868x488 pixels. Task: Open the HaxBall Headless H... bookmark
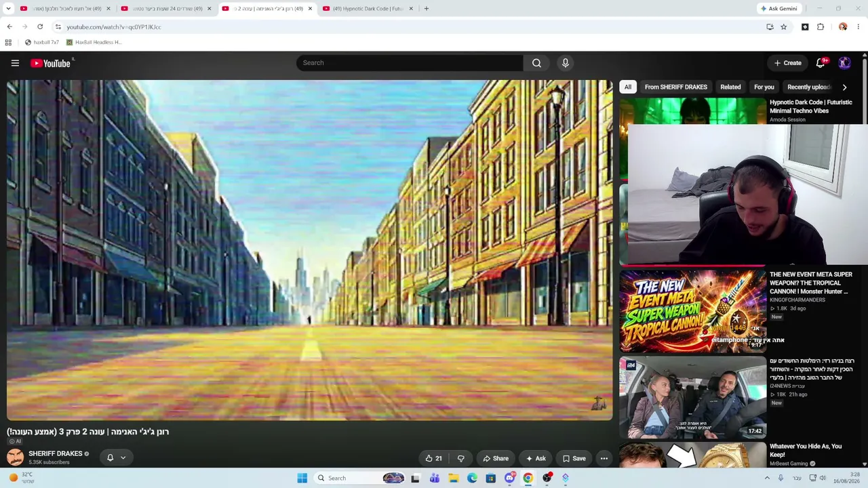point(94,42)
